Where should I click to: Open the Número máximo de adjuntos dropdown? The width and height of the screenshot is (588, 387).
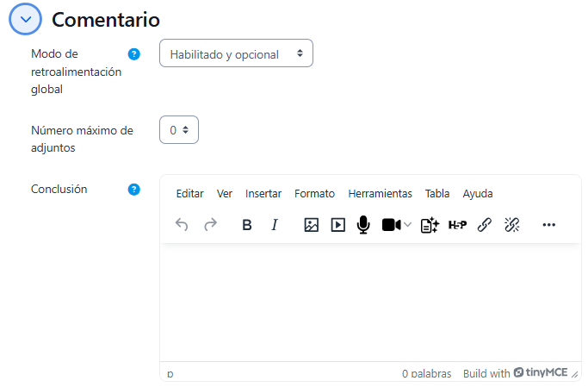pyautogui.click(x=179, y=130)
